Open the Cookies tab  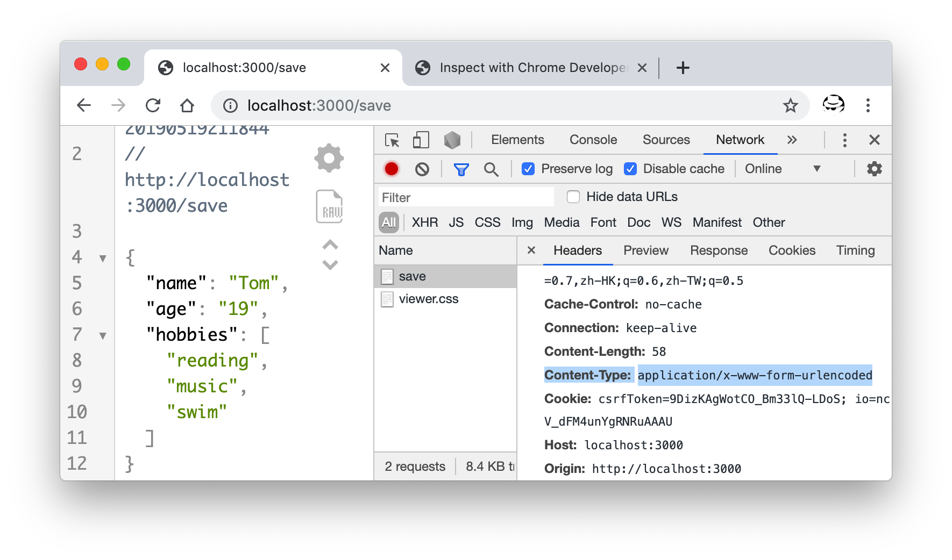point(792,250)
